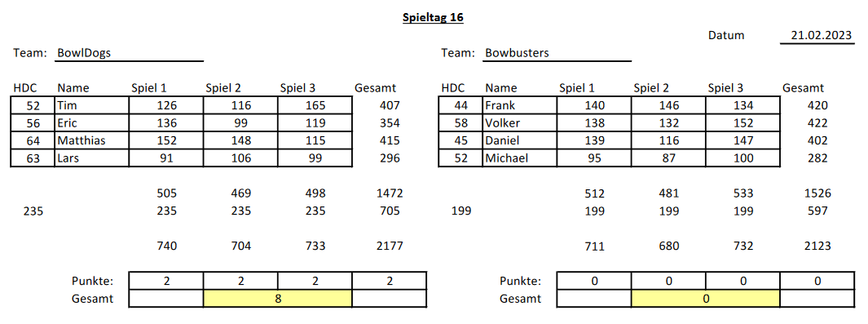Image resolution: width=868 pixels, height=324 pixels.
Task: Select Bowbusters Spiel 3 pin total 533
Action: 742,194
